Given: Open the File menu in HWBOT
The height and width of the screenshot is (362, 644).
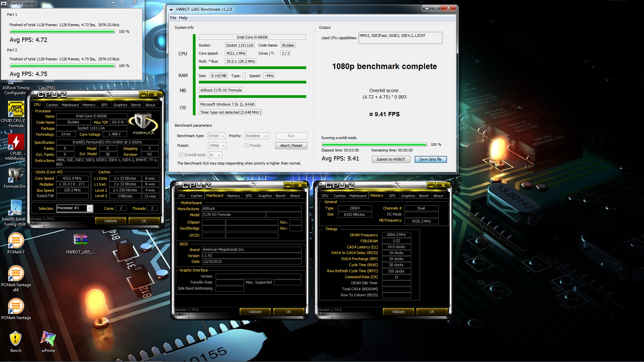Looking at the screenshot, I should [173, 18].
